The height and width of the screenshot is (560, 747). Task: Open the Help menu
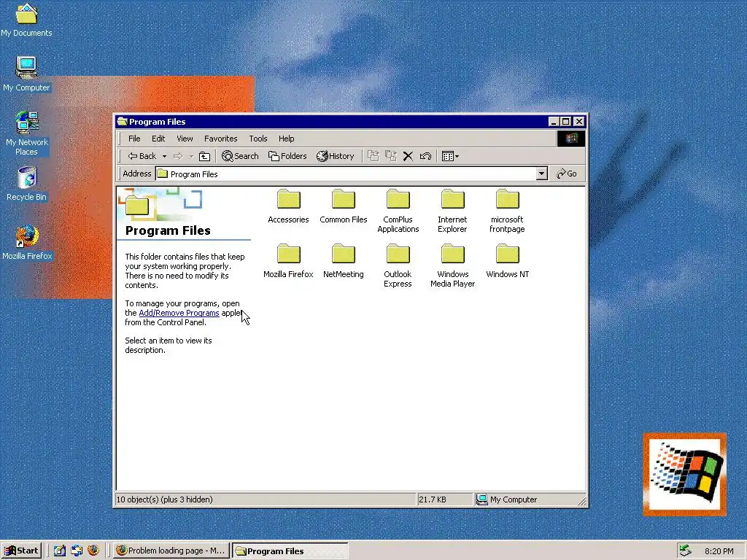(286, 139)
